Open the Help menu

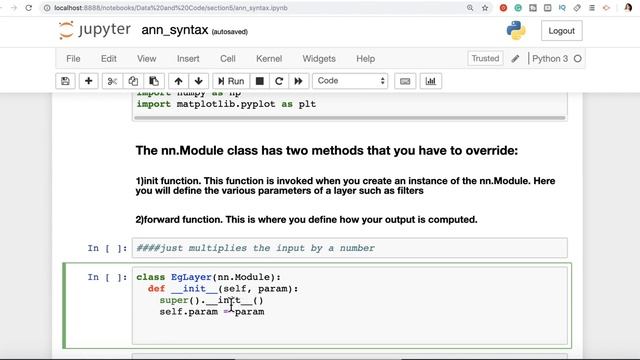tap(365, 59)
